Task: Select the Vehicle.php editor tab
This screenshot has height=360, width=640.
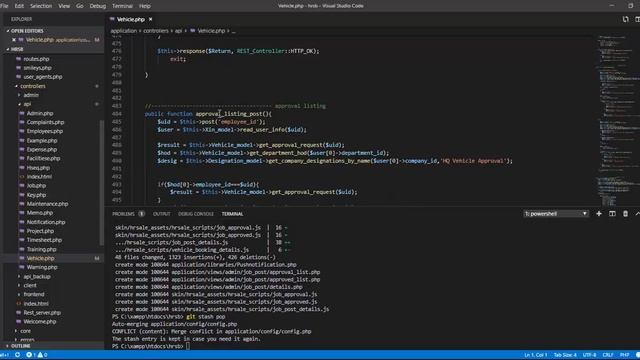Action: [x=131, y=19]
